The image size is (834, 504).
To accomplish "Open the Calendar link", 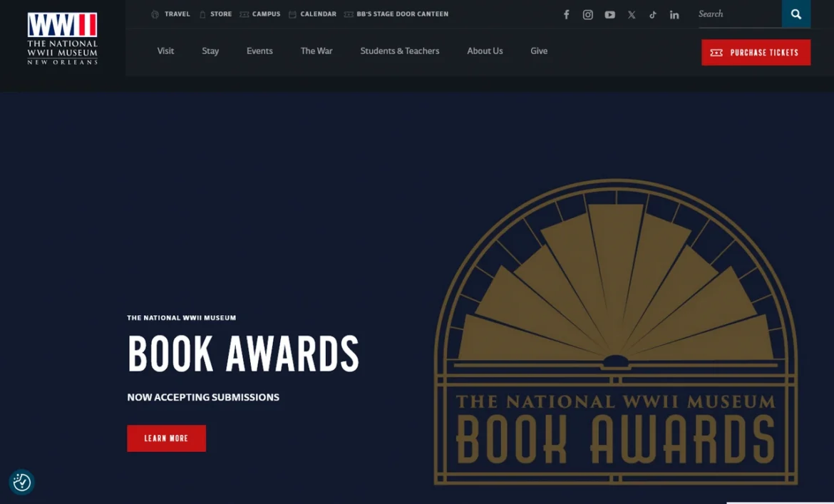I will [318, 14].
